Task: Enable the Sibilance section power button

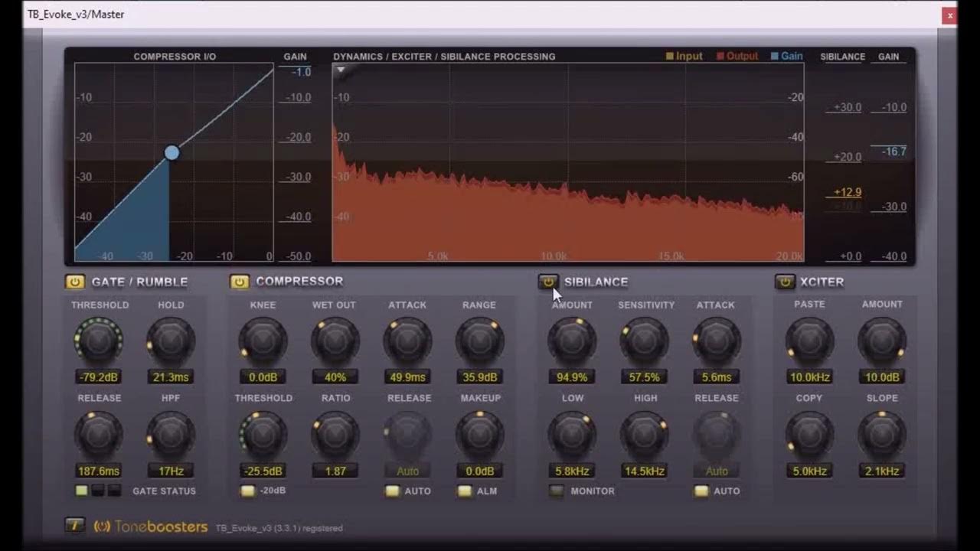Action: click(x=548, y=282)
